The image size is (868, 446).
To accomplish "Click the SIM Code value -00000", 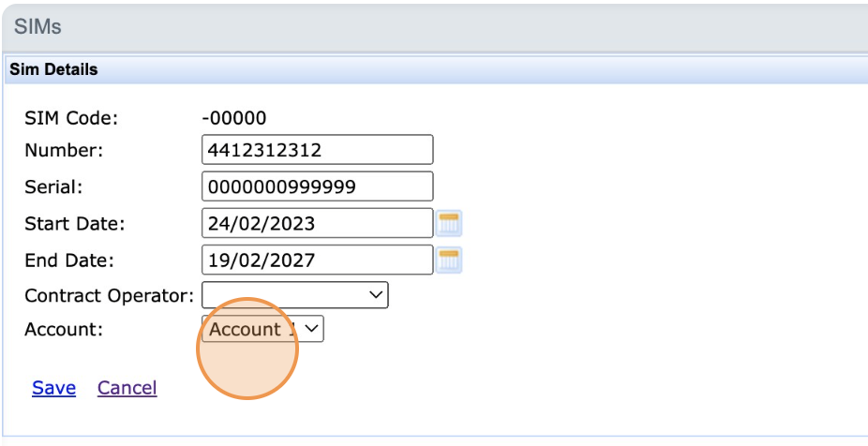I will point(234,118).
